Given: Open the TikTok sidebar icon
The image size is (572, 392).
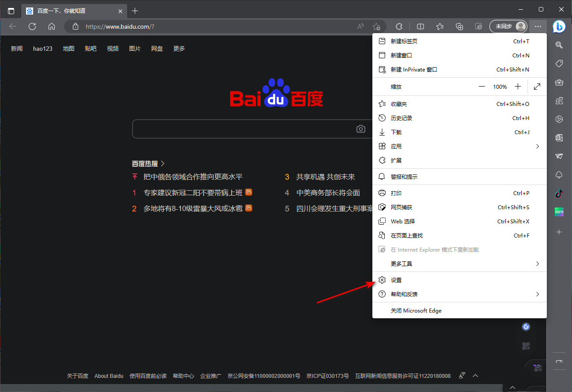Looking at the screenshot, I should [559, 193].
